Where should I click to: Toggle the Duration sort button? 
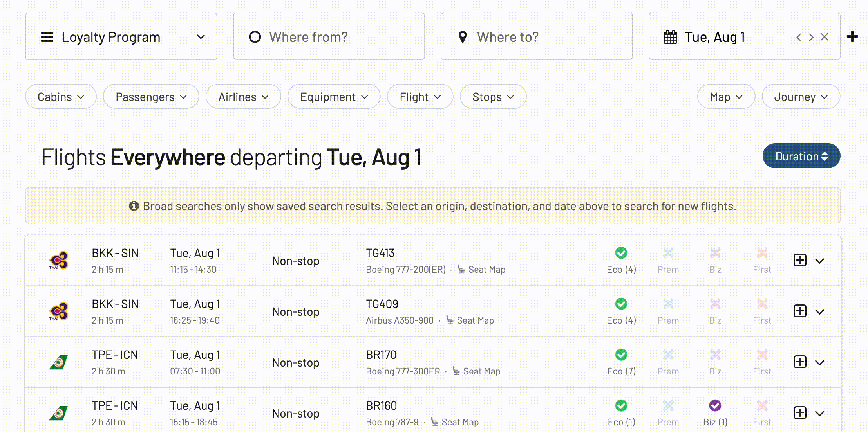pyautogui.click(x=801, y=156)
